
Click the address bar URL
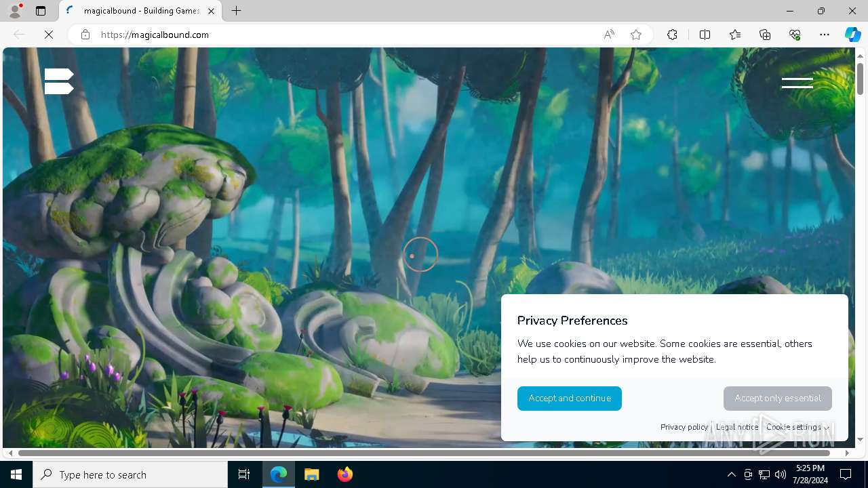coord(155,35)
